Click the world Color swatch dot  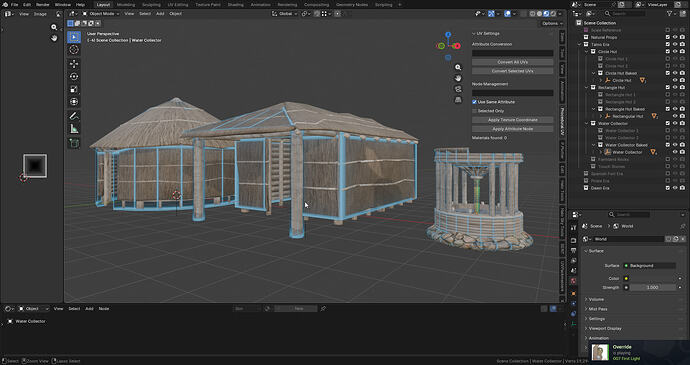(626, 278)
